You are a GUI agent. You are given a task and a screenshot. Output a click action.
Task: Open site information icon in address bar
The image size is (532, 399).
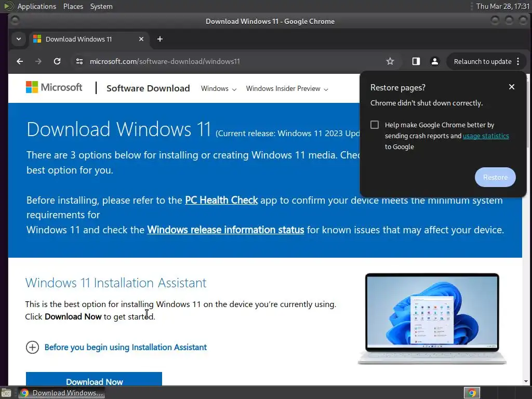(79, 61)
